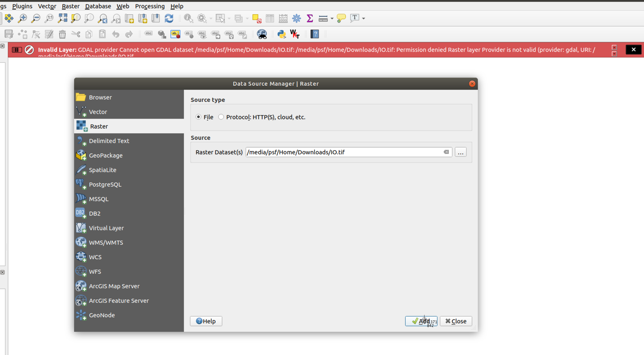Screen dimensions: 644x355
Task: Expand the ArcGIS Map Server entry
Action: (x=114, y=286)
